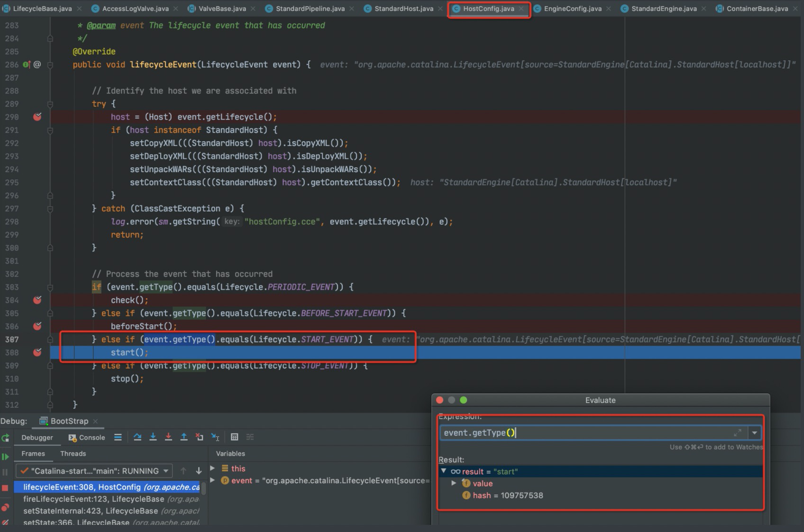Expand the 'this' variable node

[x=212, y=468]
